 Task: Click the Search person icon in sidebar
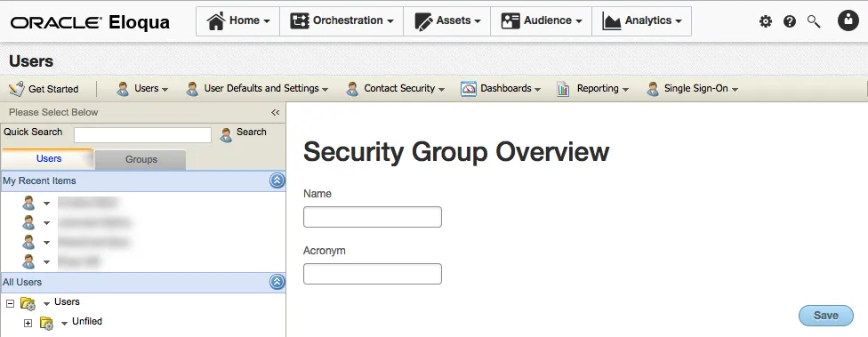(226, 135)
